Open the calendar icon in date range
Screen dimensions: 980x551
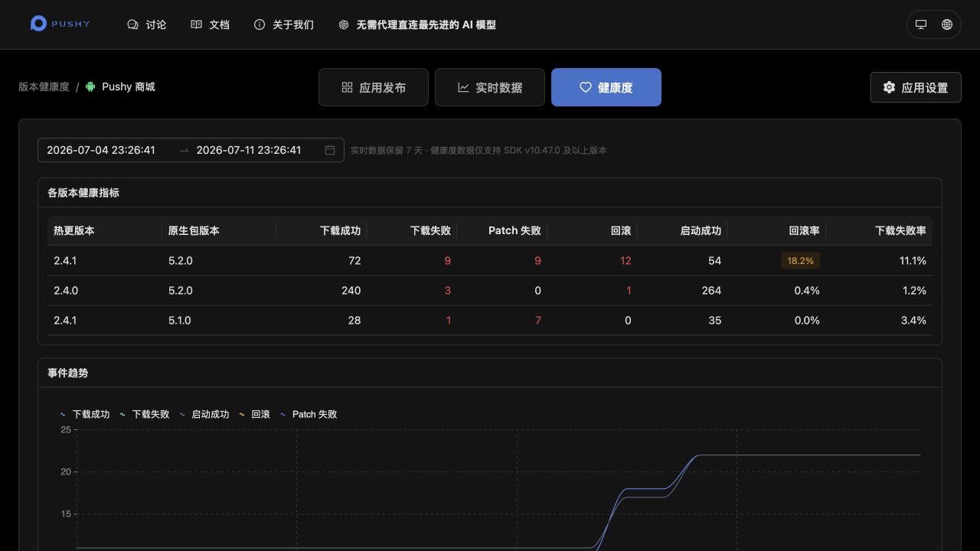click(330, 150)
